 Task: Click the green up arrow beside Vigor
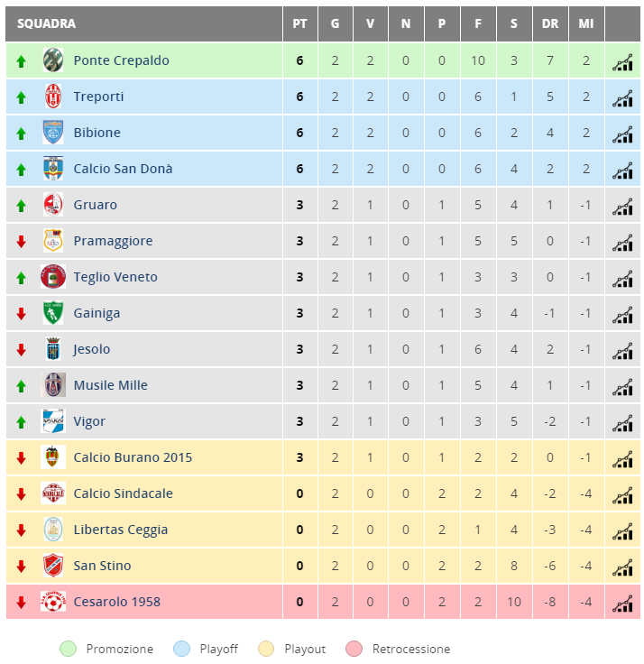21,422
